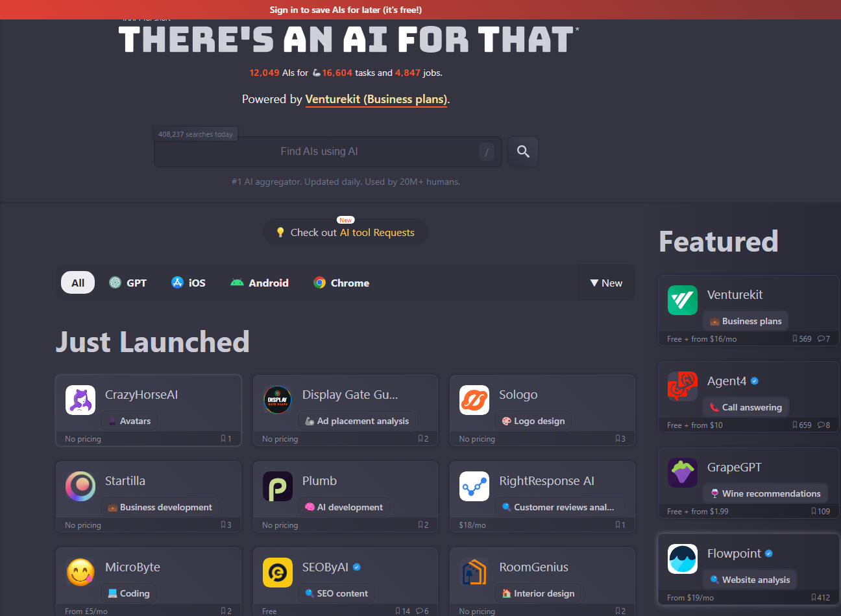Click the SEOByAI yellow logo icon
The height and width of the screenshot is (616, 841).
[x=278, y=572]
